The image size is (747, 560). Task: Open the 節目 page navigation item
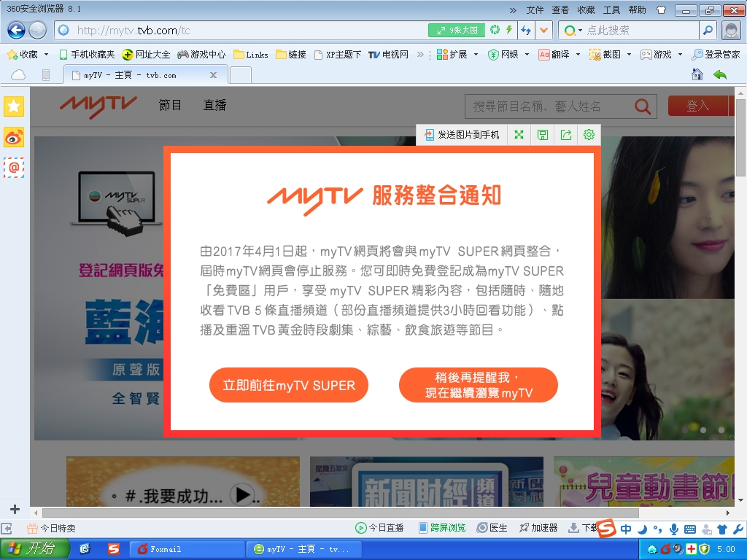pos(170,105)
